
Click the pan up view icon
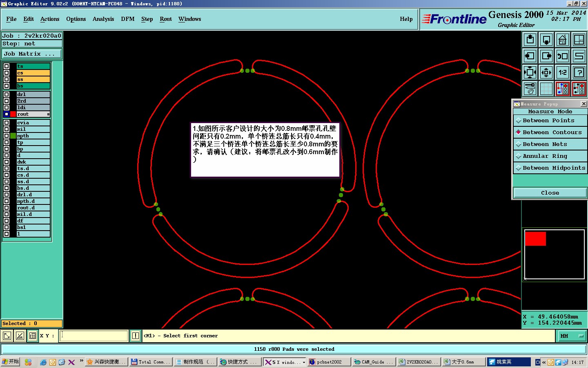530,40
